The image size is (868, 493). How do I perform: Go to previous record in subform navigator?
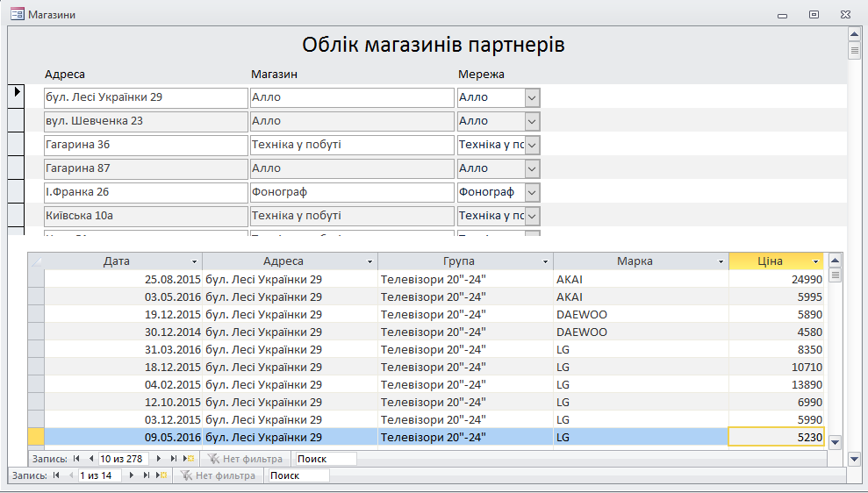90,459
